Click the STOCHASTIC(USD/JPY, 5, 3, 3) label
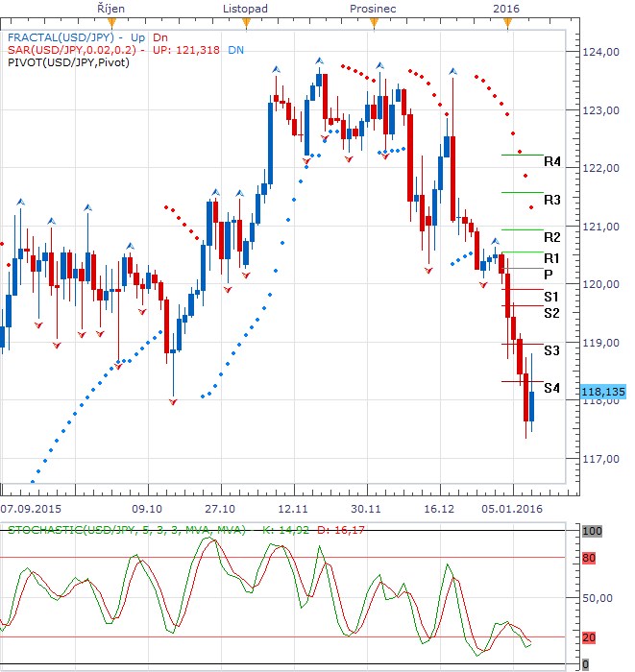This screenshot has width=635, height=672. (x=127, y=530)
